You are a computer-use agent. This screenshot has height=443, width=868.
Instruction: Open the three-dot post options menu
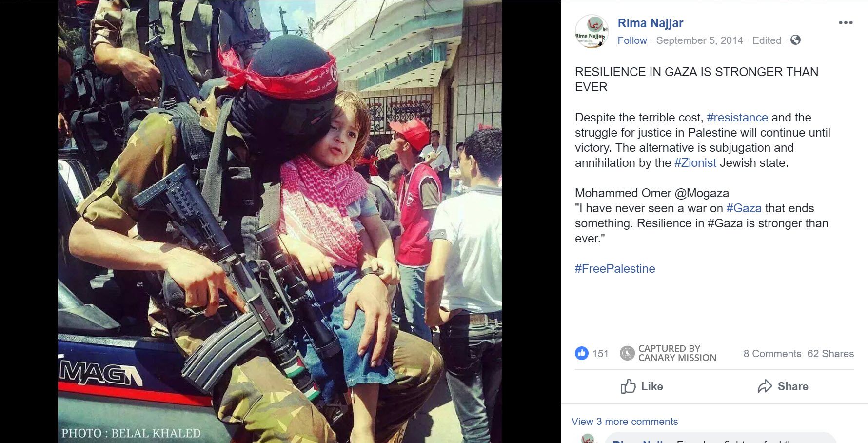tap(846, 23)
